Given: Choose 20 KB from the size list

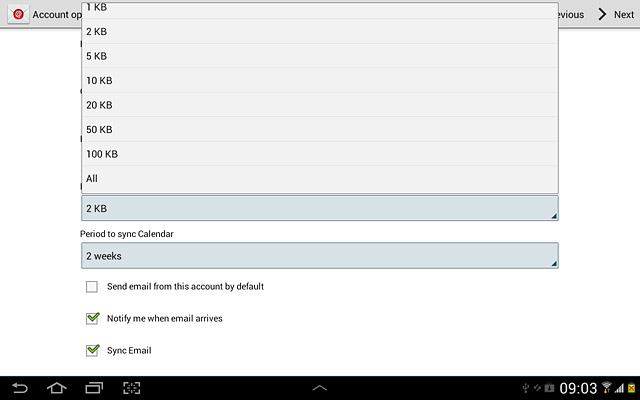Looking at the screenshot, I should click(x=320, y=105).
